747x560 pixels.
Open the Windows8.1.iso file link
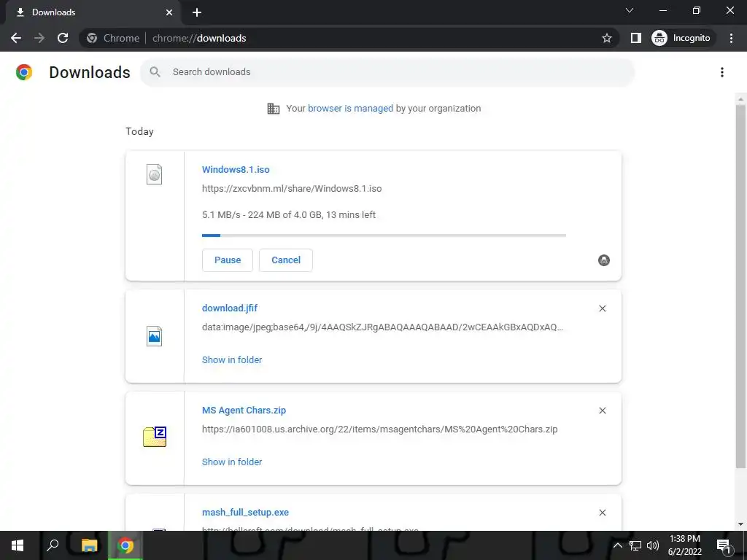click(x=236, y=169)
